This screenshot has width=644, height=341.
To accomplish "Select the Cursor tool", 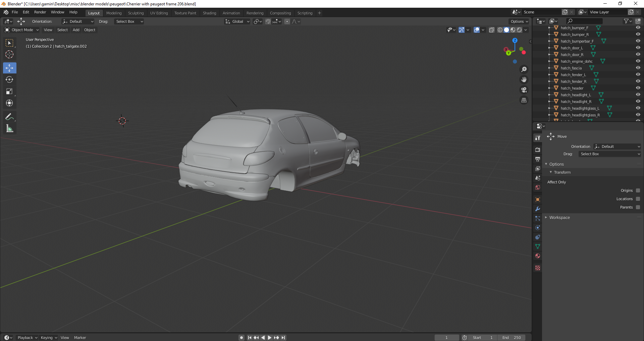I will 10,54.
